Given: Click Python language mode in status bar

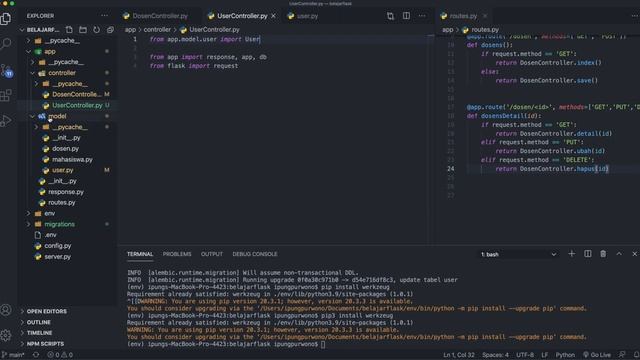Looking at the screenshot, I should coord(565,355).
